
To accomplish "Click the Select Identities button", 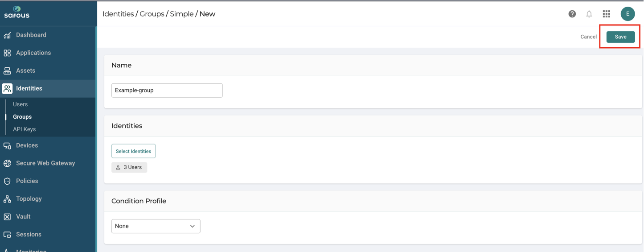I will [x=133, y=151].
